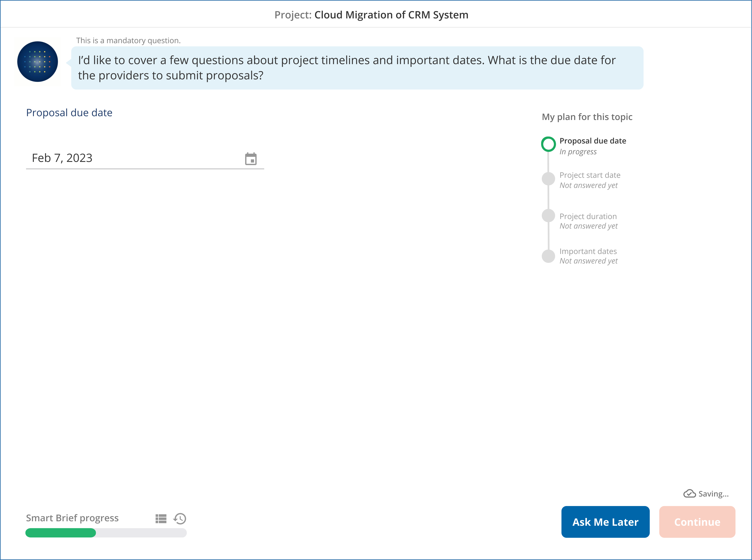Viewport: 752px width, 560px height.
Task: Click the In progress status label
Action: [578, 152]
